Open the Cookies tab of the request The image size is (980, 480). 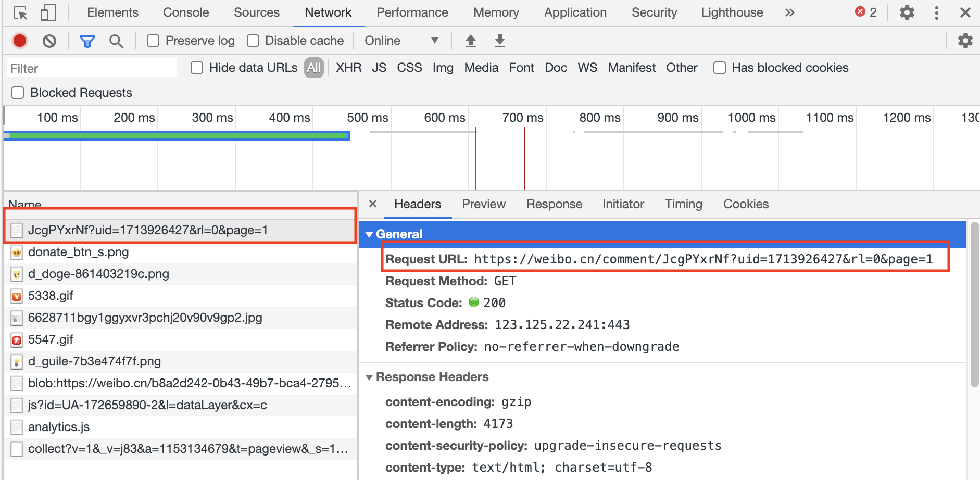[746, 204]
